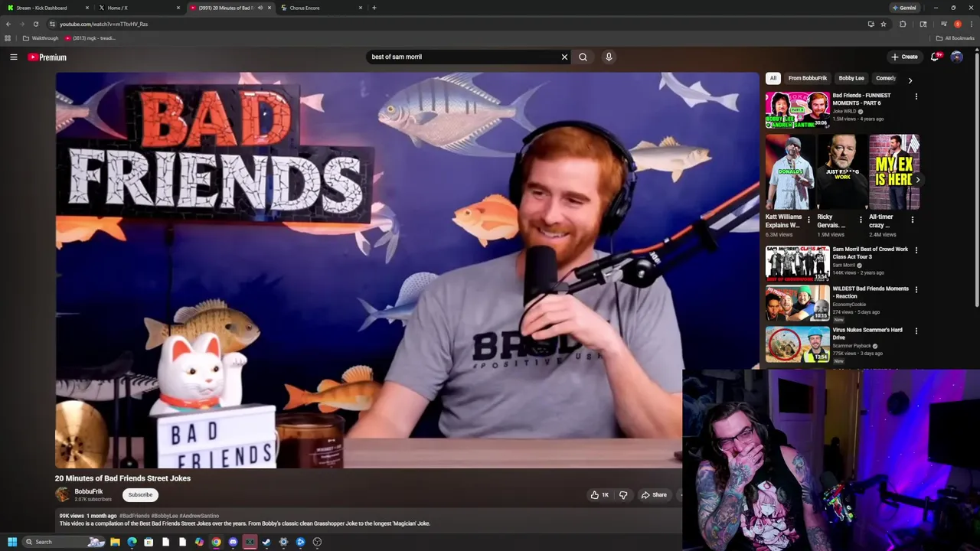This screenshot has height=551, width=980.
Task: Go to YouTube Premium home logo
Action: pos(47,57)
